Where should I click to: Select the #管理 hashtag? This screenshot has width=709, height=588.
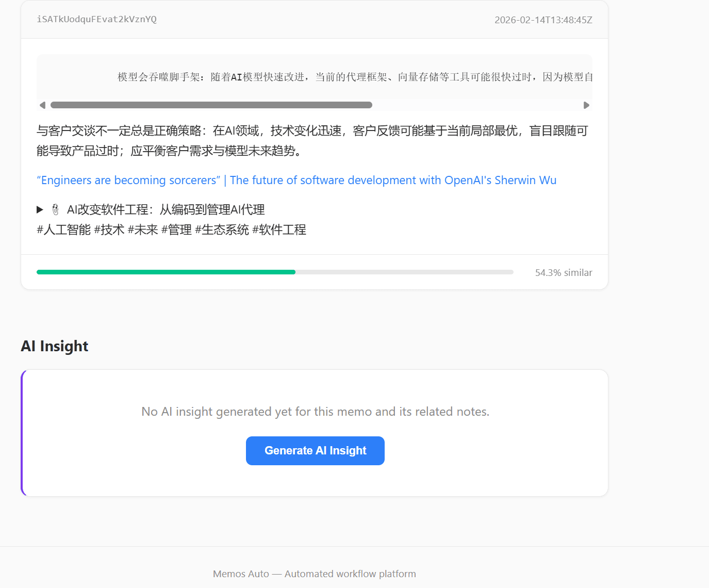click(177, 230)
